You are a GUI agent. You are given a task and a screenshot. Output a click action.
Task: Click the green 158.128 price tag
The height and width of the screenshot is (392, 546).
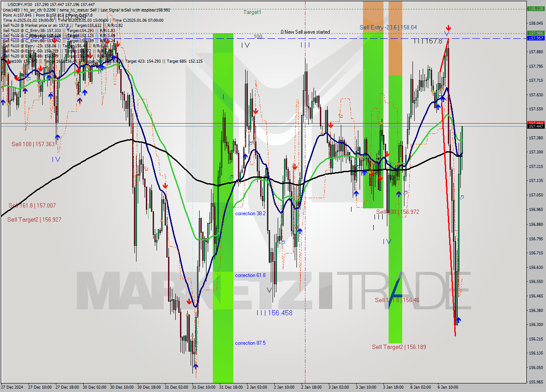536,9
